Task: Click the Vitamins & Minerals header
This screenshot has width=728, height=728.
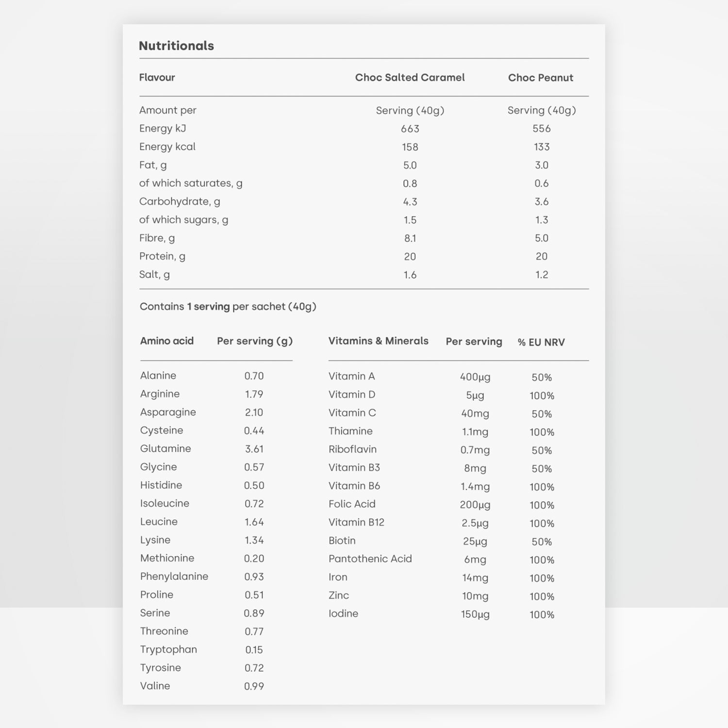Action: click(x=378, y=341)
